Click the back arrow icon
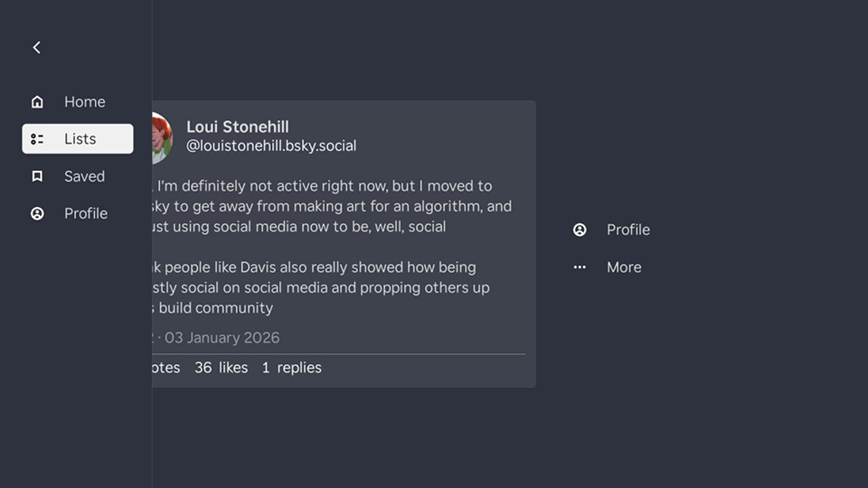This screenshot has height=488, width=868. pyautogui.click(x=37, y=47)
